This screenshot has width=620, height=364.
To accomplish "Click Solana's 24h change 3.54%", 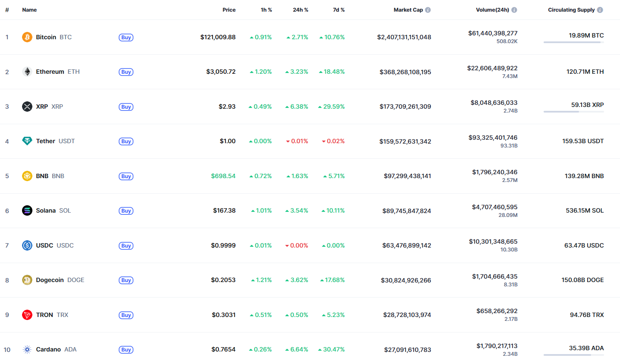I will click(x=297, y=210).
